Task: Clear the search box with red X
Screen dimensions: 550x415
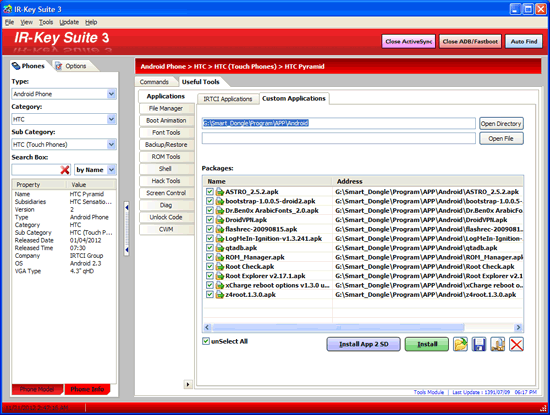Action: point(65,170)
